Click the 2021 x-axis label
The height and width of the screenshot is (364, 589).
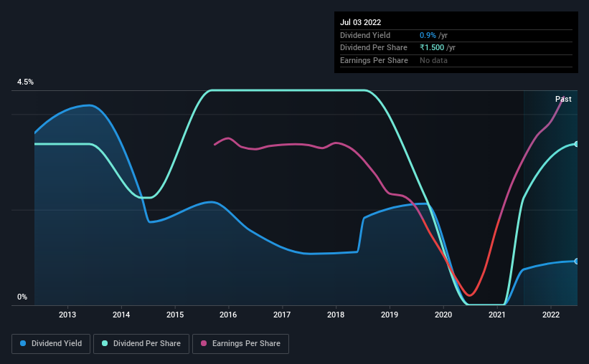click(497, 315)
